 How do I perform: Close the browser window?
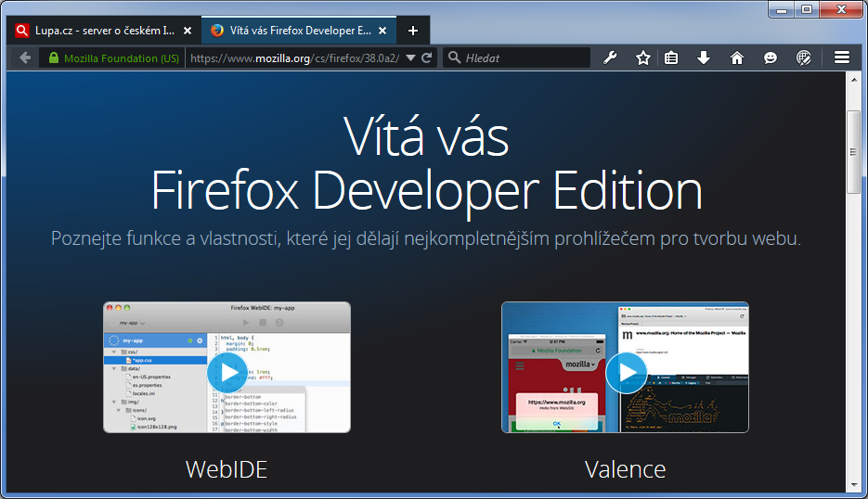(x=841, y=9)
